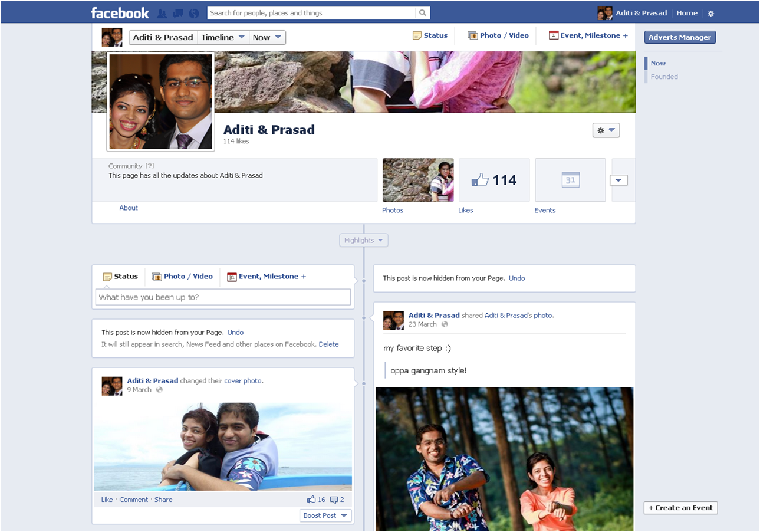
Task: Click the page avatar beside the Timeline dropdown
Action: coord(112,37)
